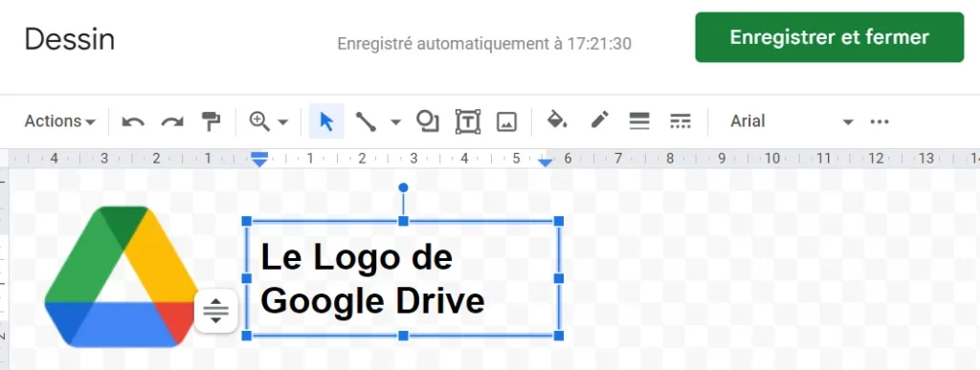Click the Zoom magnifier icon

click(259, 121)
